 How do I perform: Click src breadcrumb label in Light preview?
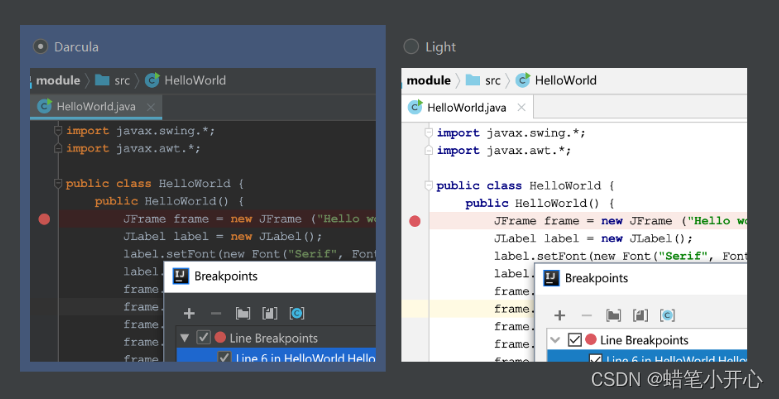(492, 80)
